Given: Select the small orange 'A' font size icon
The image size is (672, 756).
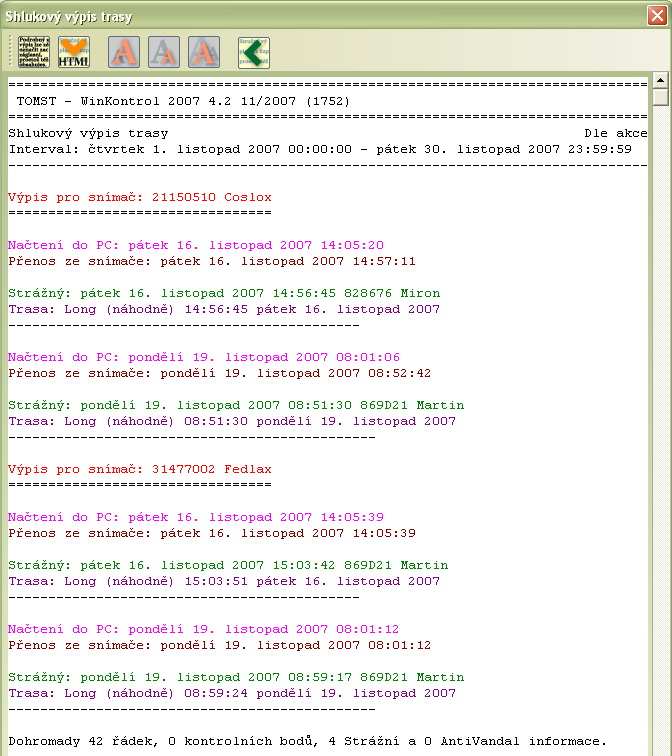Looking at the screenshot, I should (164, 52).
